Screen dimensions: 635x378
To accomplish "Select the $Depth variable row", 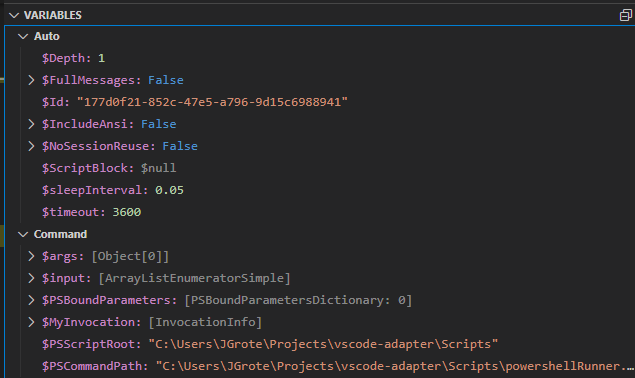I will pyautogui.click(x=320, y=58).
